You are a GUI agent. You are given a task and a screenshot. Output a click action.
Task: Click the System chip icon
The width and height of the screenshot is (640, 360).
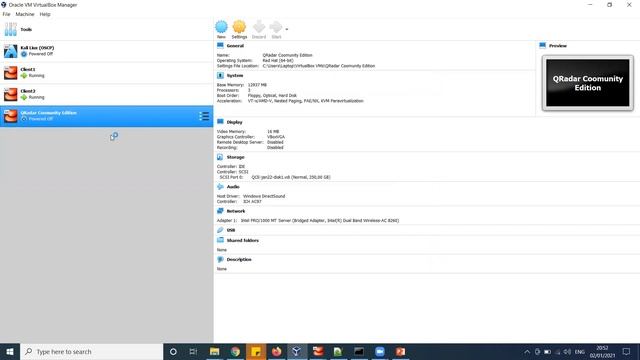pyautogui.click(x=220, y=76)
